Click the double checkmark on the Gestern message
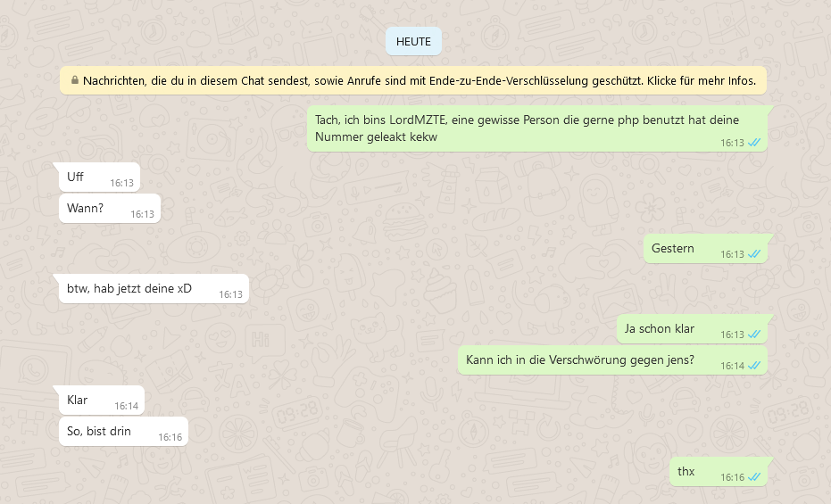This screenshot has width=831, height=504. click(754, 254)
